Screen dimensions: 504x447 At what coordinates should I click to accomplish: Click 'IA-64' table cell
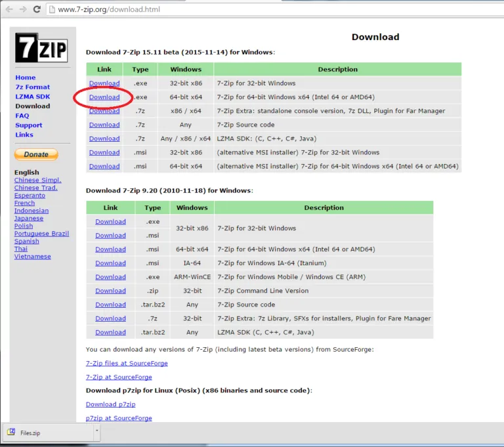192,263
